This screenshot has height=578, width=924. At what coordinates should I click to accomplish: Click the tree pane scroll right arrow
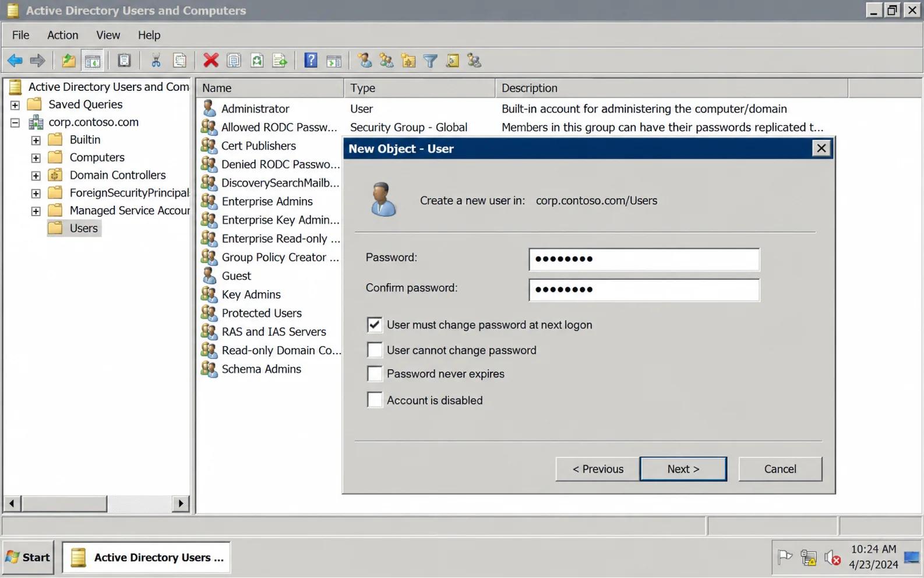click(x=181, y=503)
